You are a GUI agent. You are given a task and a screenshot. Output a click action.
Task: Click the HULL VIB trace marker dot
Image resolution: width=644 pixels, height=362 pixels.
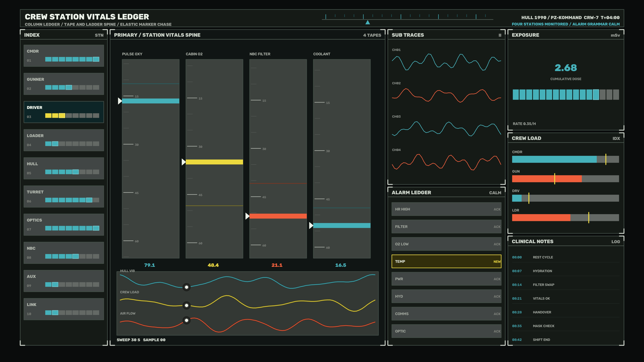(x=186, y=287)
